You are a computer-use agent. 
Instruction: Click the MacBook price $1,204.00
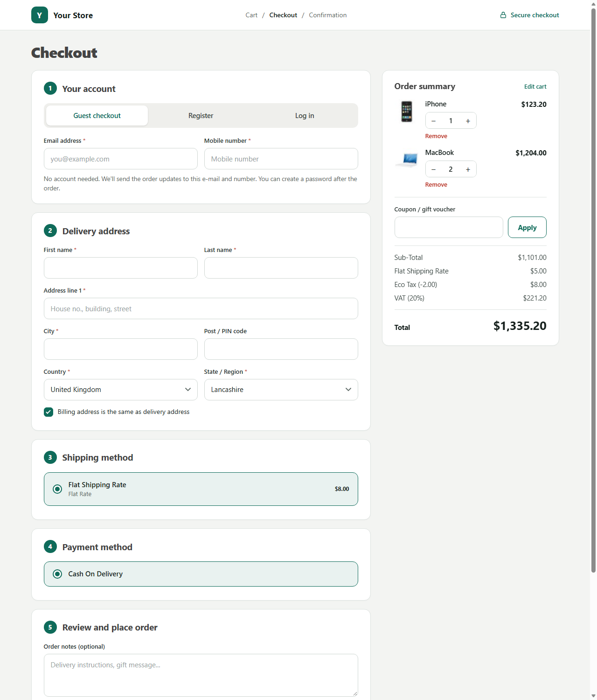click(531, 153)
